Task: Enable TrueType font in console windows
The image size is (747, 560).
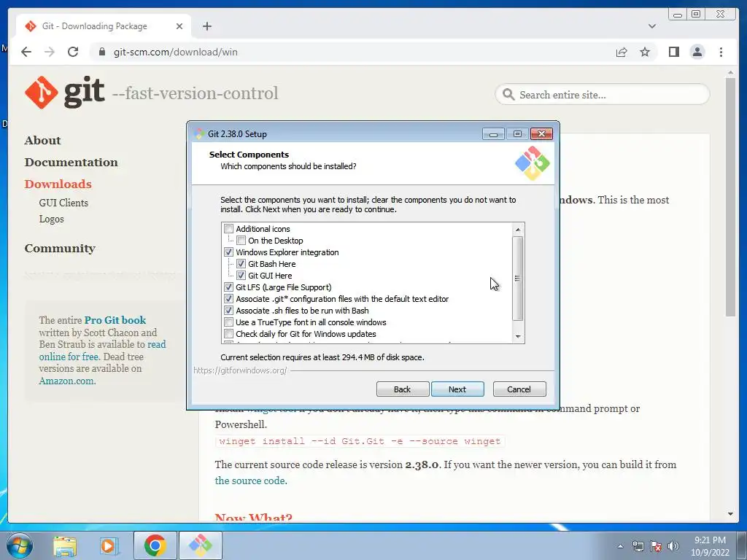Action: 228,322
